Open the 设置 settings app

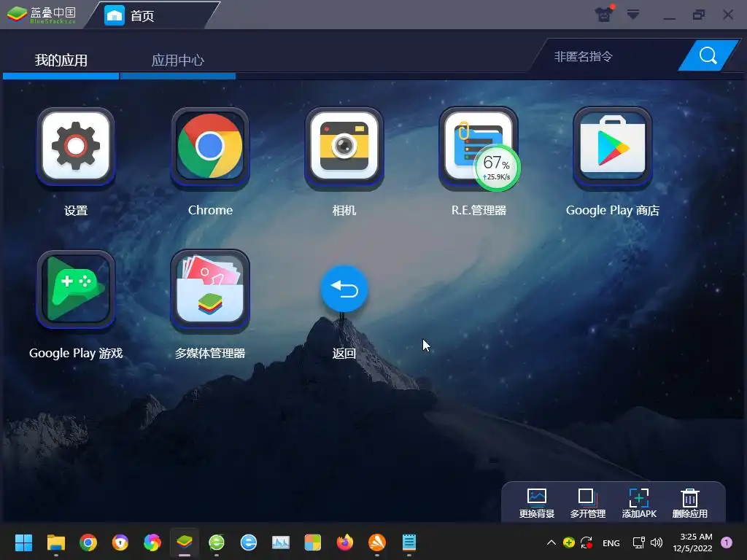tap(76, 147)
